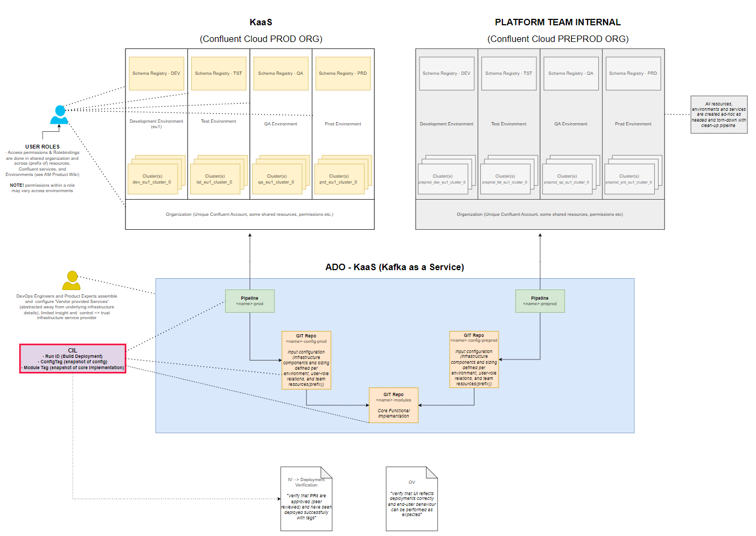Click the ad-hoc resources note box
Image resolution: width=756 pixels, height=536 pixels.
point(719,115)
